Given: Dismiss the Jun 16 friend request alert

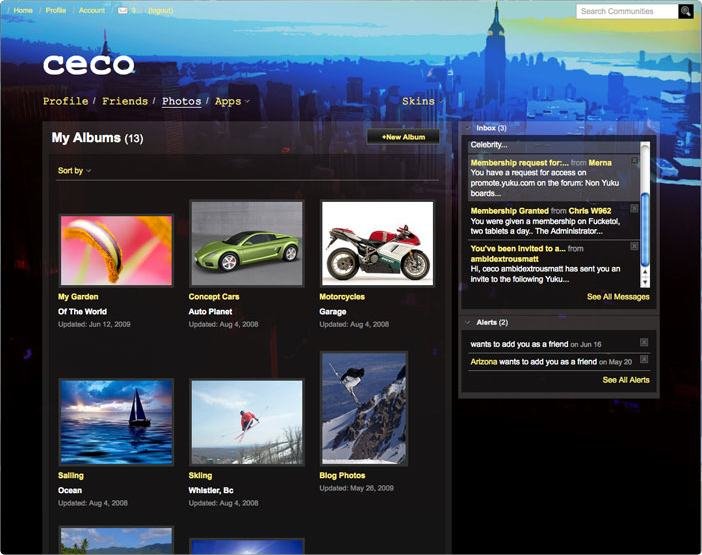Looking at the screenshot, I should click(x=644, y=342).
